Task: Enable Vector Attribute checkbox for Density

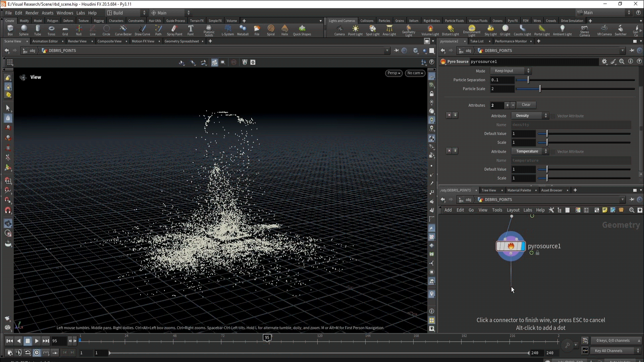Action: tap(553, 116)
